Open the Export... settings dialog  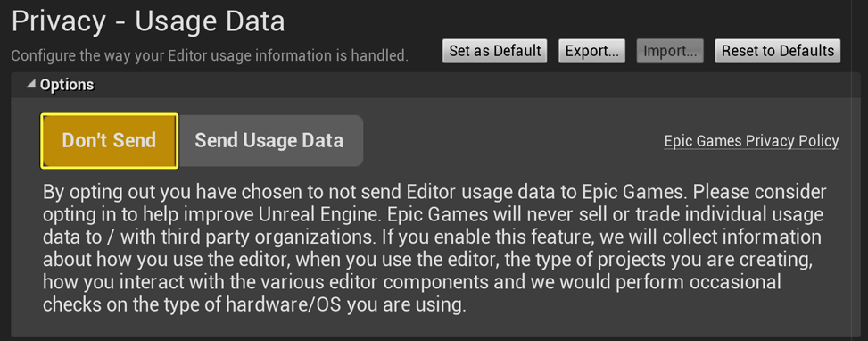[591, 51]
